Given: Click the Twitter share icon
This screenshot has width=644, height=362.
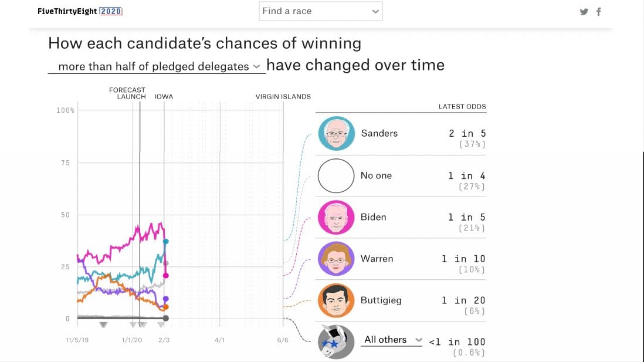Looking at the screenshot, I should pyautogui.click(x=584, y=12).
